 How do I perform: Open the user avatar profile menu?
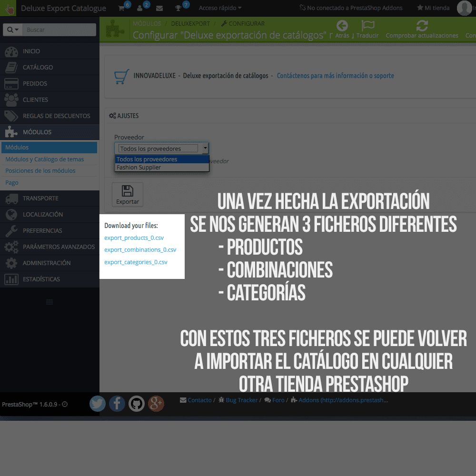coord(465,8)
